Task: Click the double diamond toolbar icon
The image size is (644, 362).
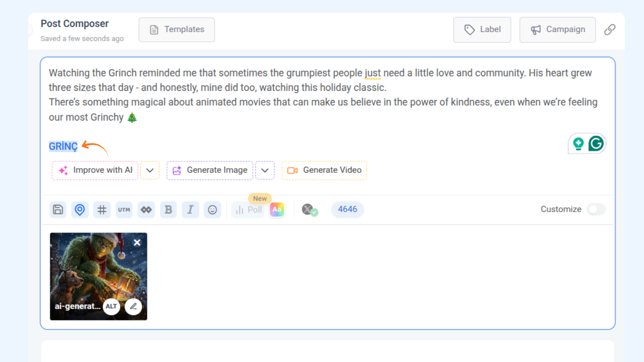Action: tap(146, 210)
